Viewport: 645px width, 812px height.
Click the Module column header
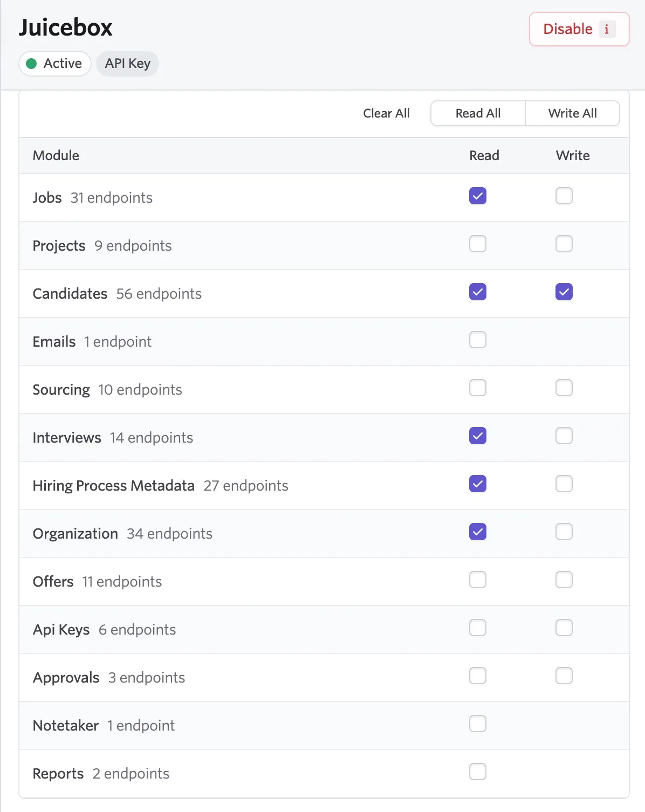(x=56, y=156)
